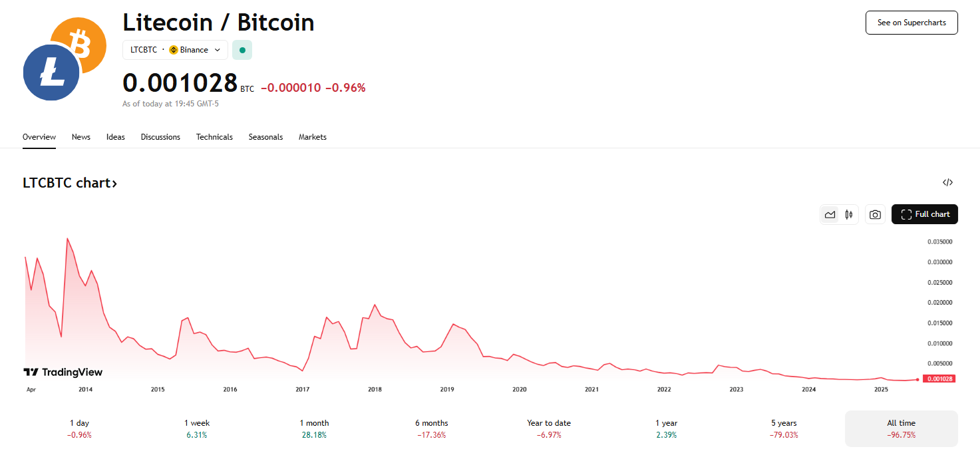The image size is (980, 465).
Task: Open the Seasonals tab
Action: [x=265, y=137]
